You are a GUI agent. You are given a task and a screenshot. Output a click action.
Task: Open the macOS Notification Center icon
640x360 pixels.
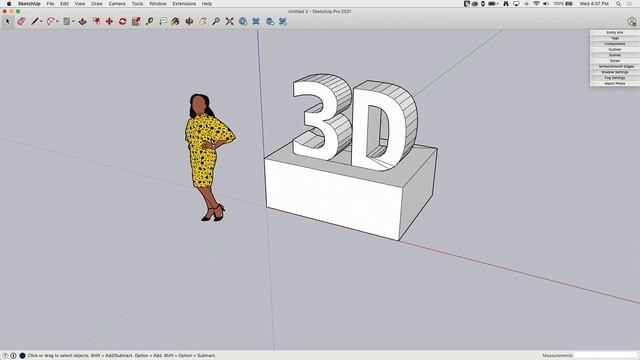(x=630, y=4)
